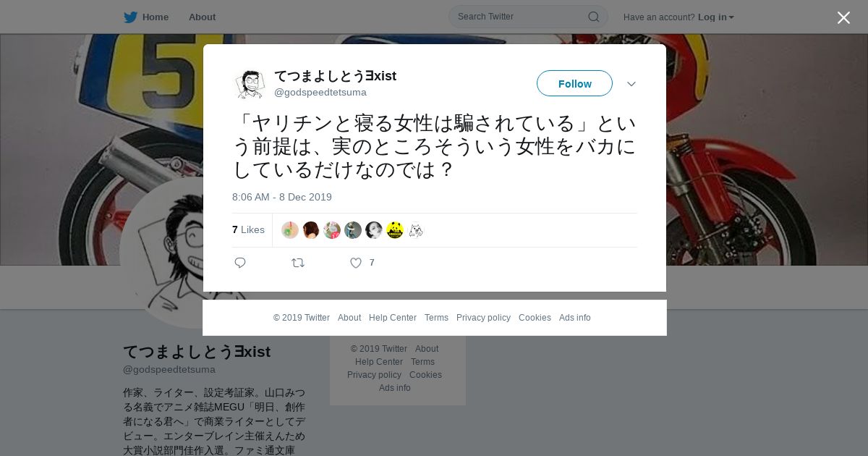Open the Log in dropdown

pos(715,17)
